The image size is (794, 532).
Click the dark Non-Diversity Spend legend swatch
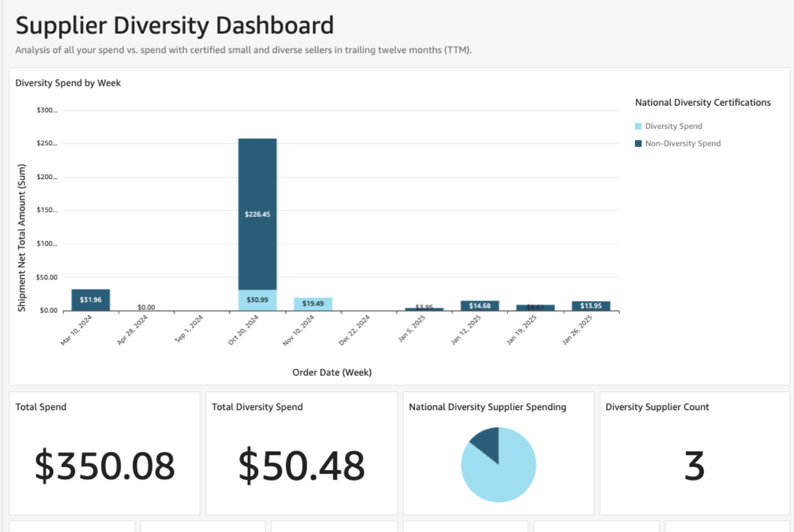pos(638,143)
